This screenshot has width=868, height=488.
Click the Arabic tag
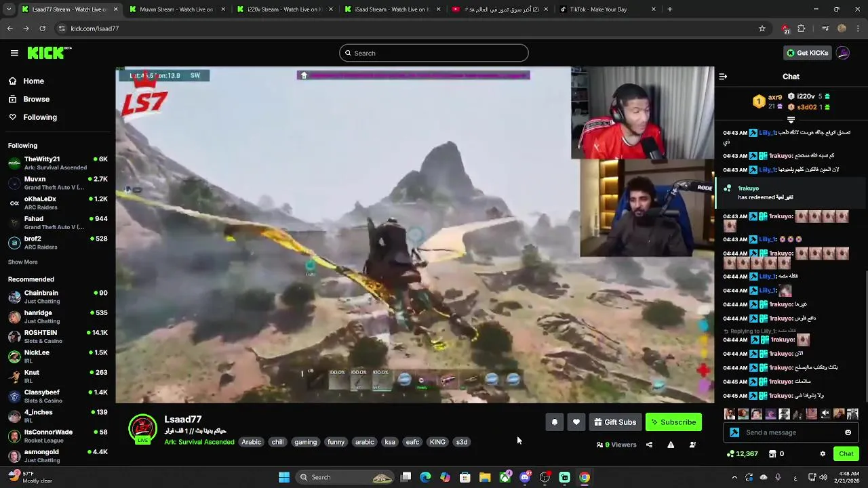[251, 442]
